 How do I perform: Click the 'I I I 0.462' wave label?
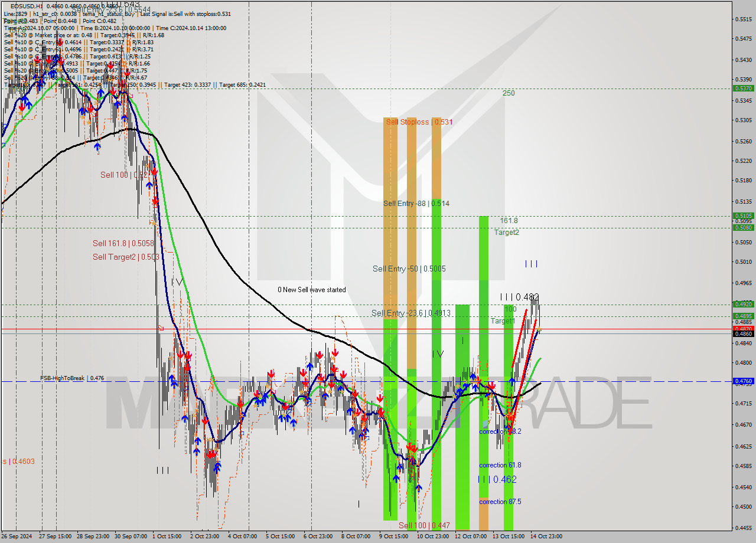click(497, 480)
